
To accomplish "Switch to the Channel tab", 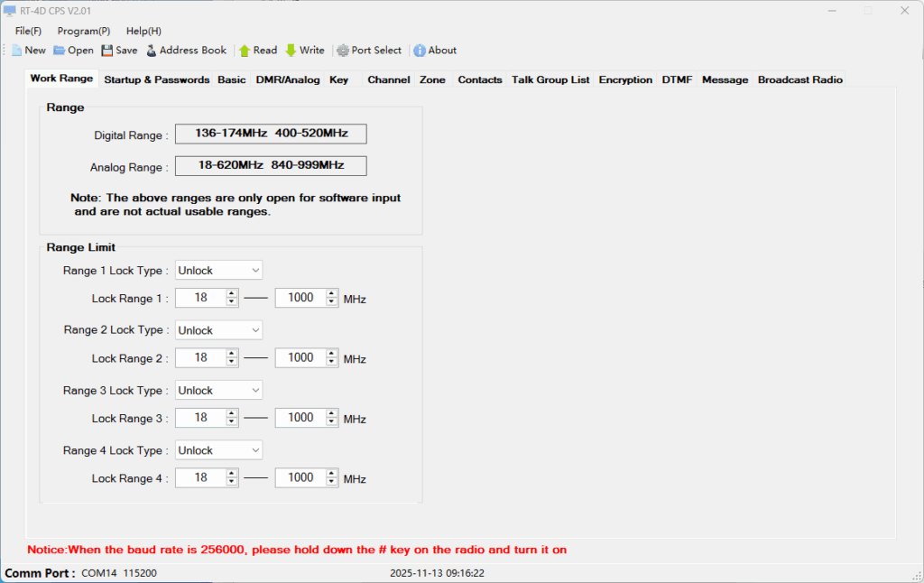I will [x=388, y=79].
